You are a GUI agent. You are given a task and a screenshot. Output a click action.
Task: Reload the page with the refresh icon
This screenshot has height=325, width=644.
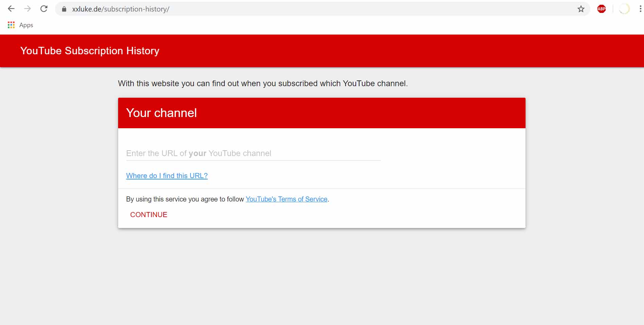44,9
